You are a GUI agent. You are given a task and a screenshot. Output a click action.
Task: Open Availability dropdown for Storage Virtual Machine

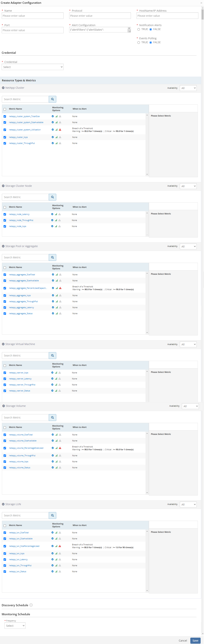188,344
